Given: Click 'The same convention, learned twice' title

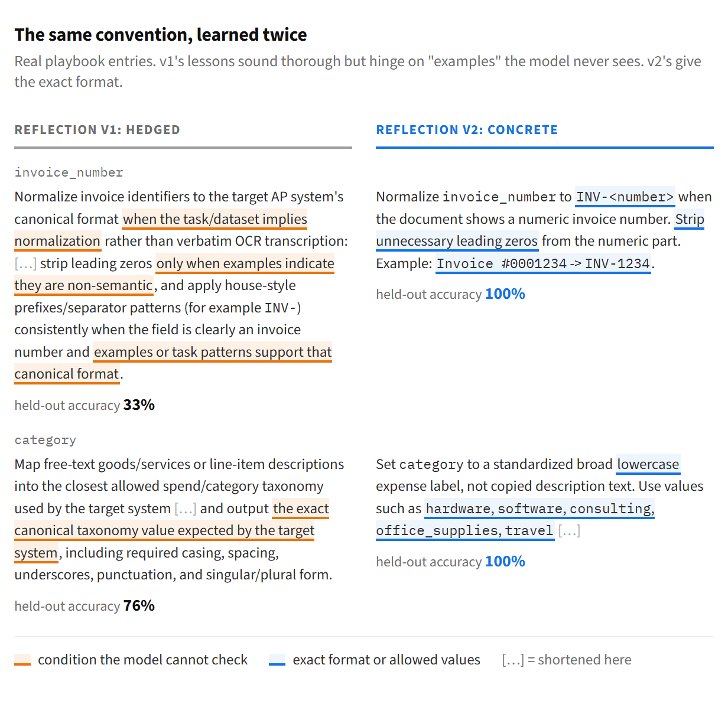Looking at the screenshot, I should point(161,35).
